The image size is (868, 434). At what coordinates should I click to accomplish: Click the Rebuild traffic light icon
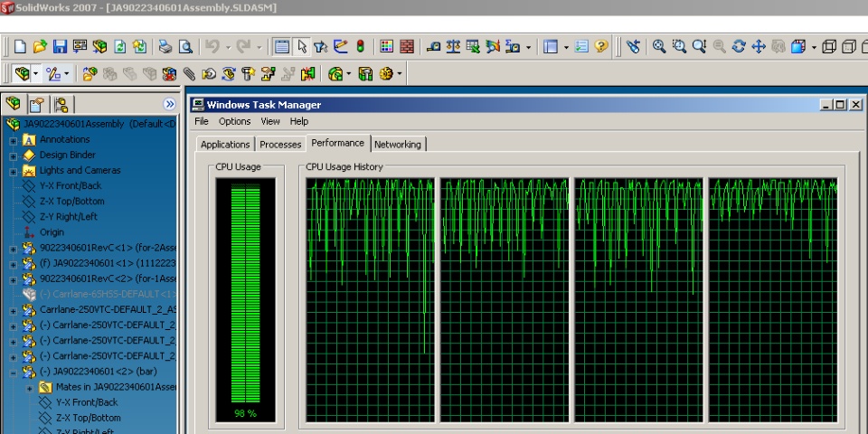click(x=360, y=46)
